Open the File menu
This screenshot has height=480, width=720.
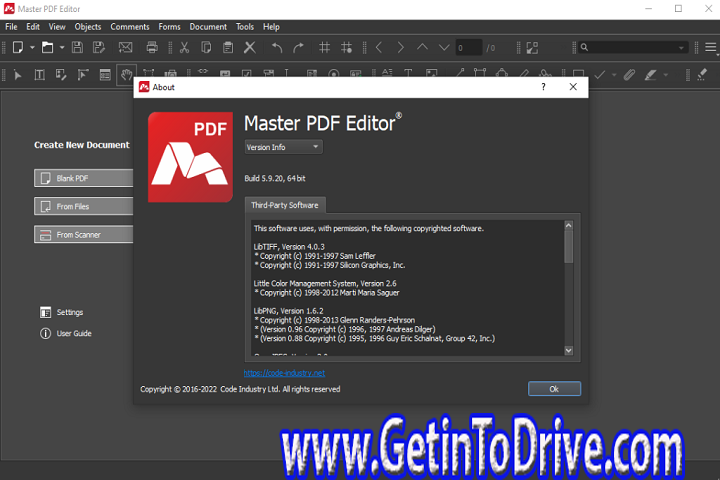click(x=11, y=27)
